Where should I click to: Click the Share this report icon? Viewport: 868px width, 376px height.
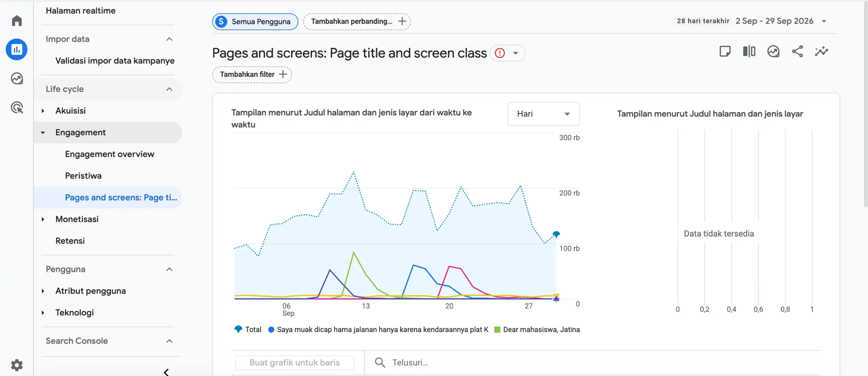point(797,52)
